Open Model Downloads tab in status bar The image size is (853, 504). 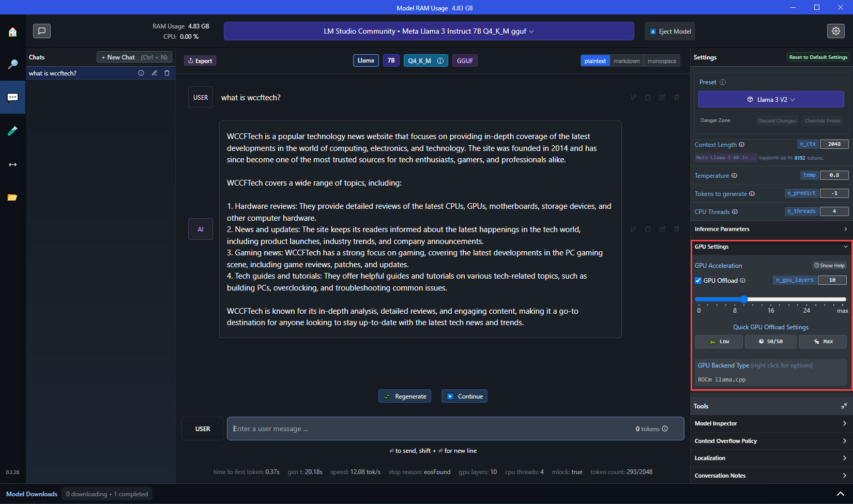coord(32,494)
